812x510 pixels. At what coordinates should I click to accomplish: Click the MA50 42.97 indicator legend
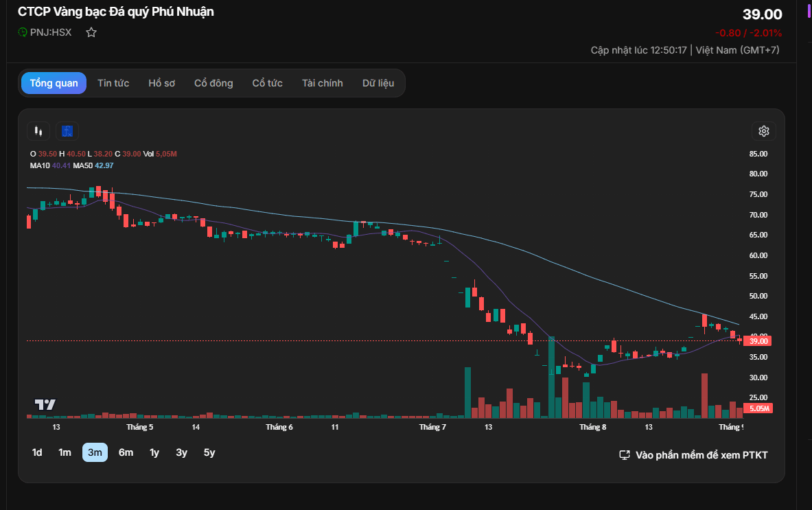coord(93,165)
